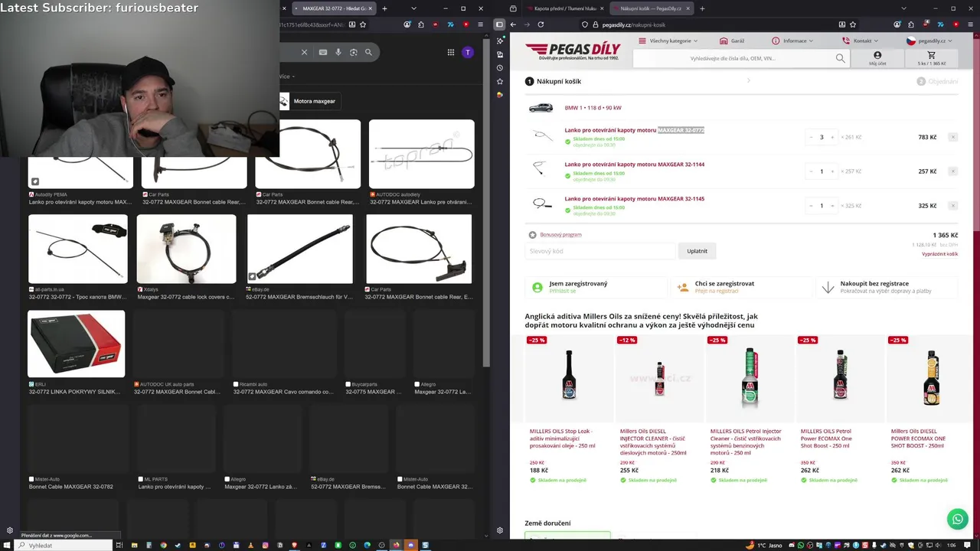The width and height of the screenshot is (980, 551).
Task: Expand the Kontakt menu
Action: [860, 41]
